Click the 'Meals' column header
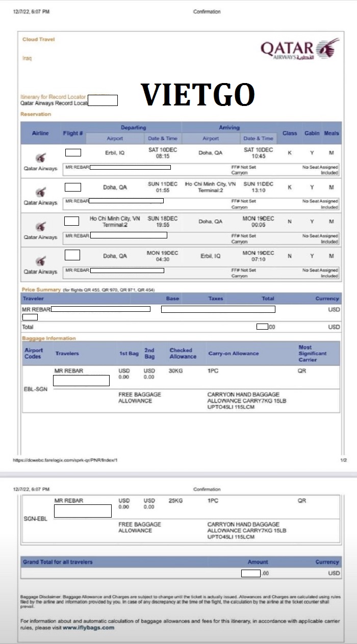Screen dimensions: 357x644 331,133
